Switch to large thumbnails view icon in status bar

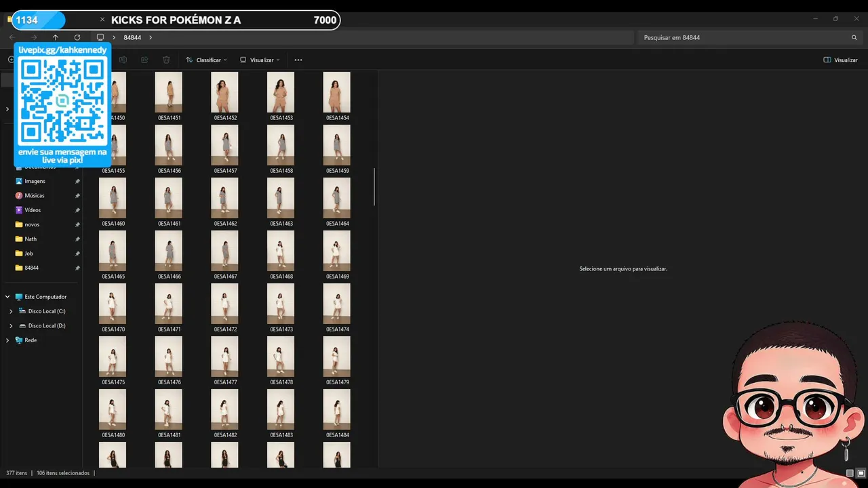pyautogui.click(x=861, y=473)
